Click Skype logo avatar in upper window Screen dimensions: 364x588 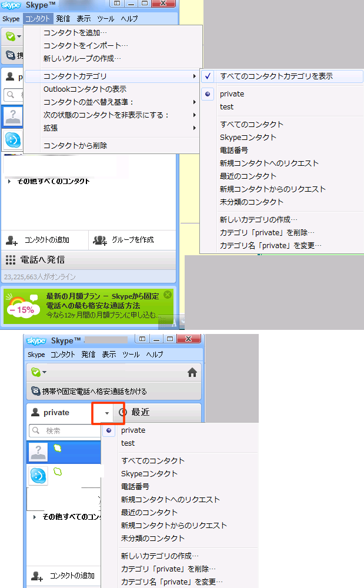point(13,140)
